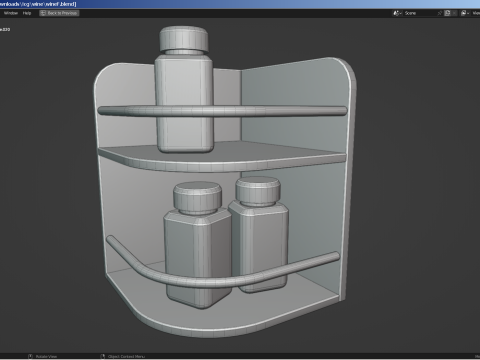
Task: Open the Help menu
Action: coord(27,13)
